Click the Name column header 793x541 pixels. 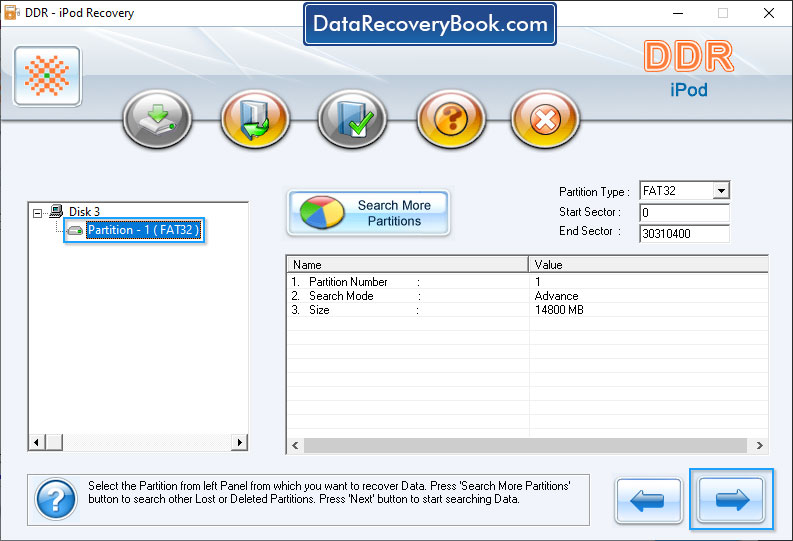(408, 264)
